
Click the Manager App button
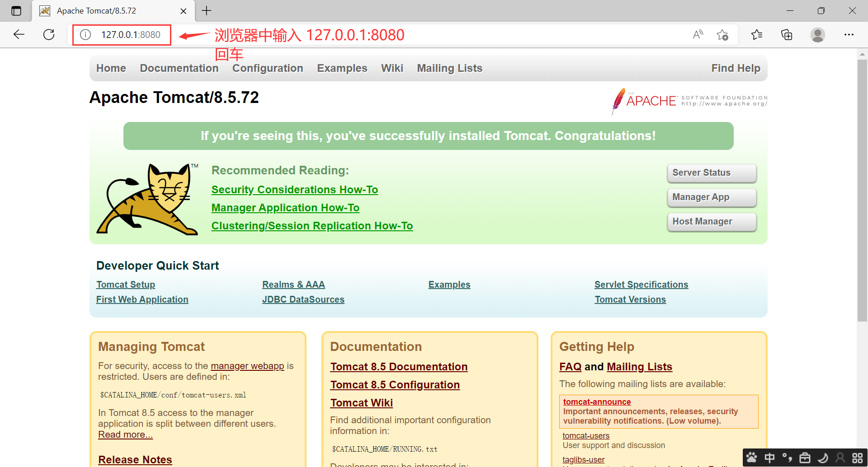point(712,197)
